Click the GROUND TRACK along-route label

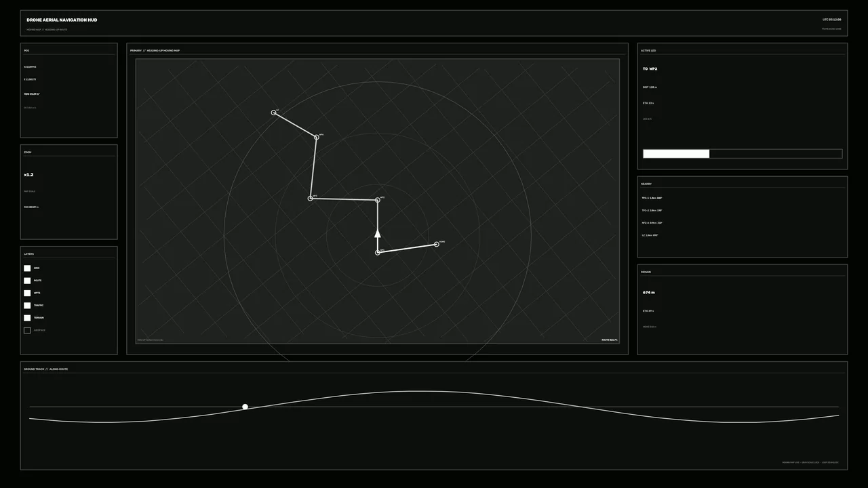point(45,369)
